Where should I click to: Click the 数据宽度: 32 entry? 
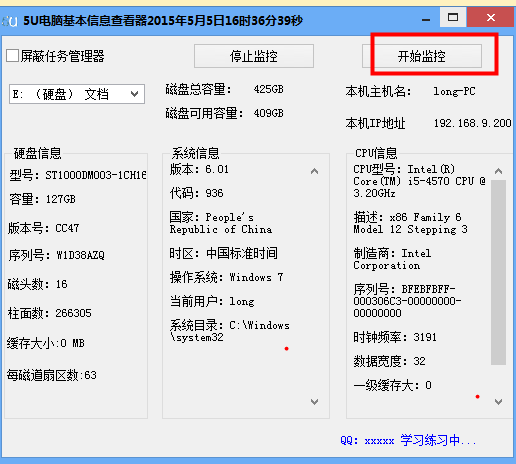(389, 361)
